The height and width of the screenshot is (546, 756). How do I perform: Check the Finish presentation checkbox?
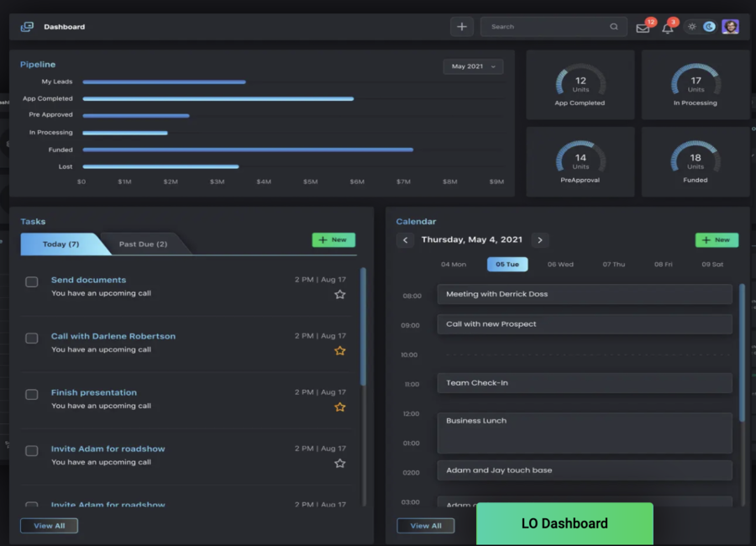pos(32,395)
